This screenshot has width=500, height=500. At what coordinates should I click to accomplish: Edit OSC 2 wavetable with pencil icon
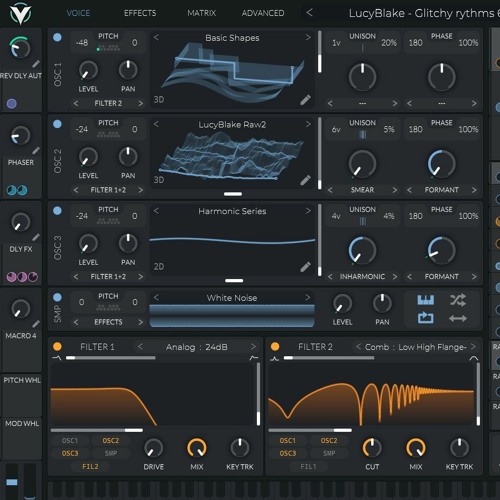tap(305, 180)
